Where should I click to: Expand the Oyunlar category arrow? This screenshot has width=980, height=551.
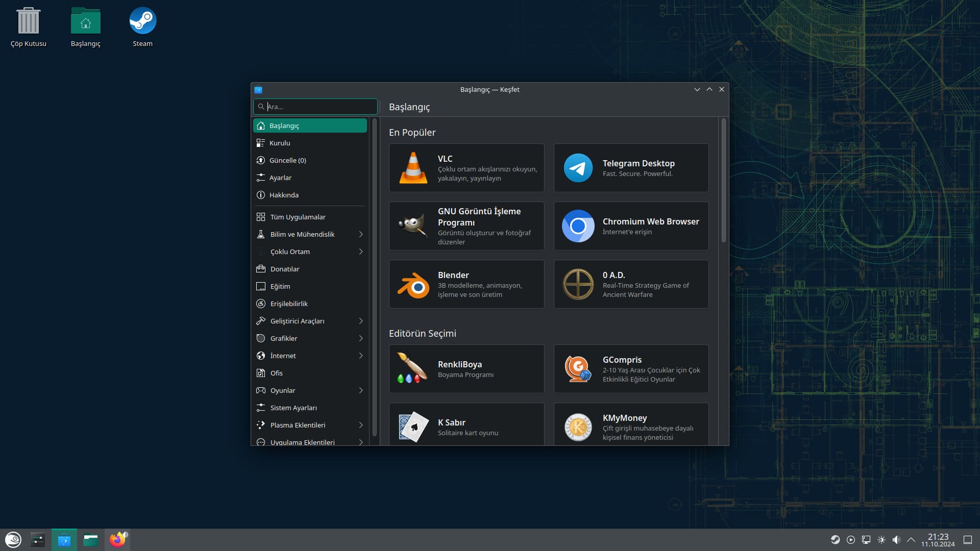361,390
